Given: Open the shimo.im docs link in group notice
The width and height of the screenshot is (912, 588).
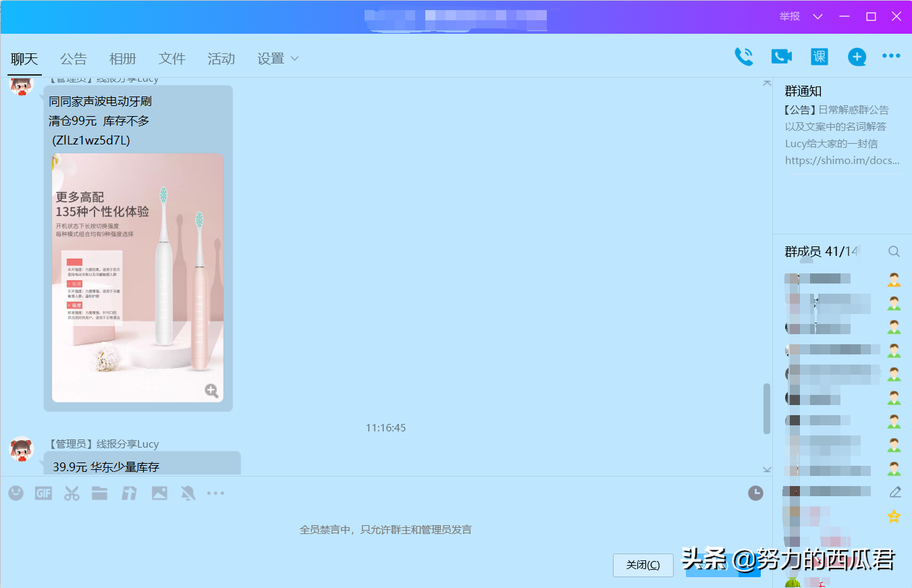Looking at the screenshot, I should pyautogui.click(x=841, y=160).
